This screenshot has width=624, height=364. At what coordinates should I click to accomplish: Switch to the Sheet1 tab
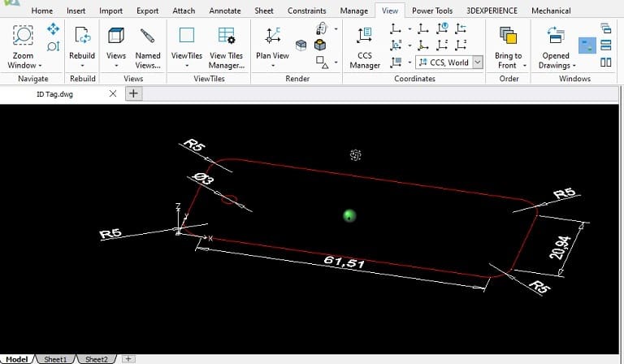[55, 359]
